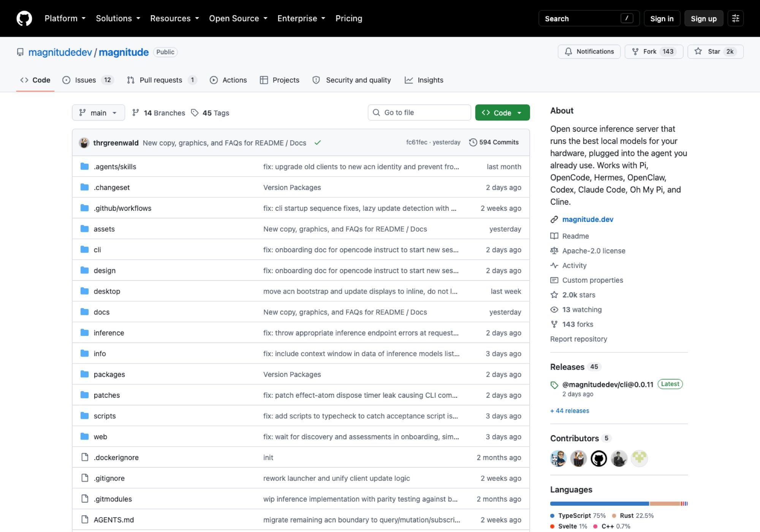The width and height of the screenshot is (760, 532).
Task: Switch to the Issues tab
Action: tap(88, 80)
